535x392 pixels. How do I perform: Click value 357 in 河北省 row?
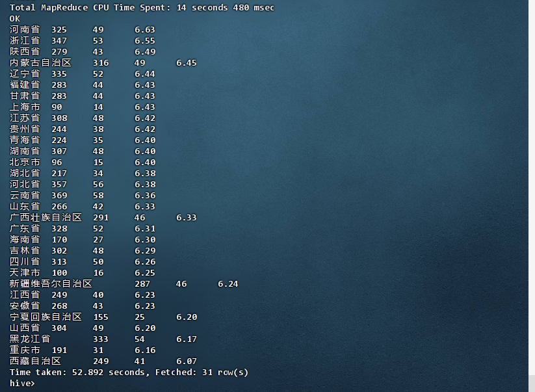tap(59, 184)
